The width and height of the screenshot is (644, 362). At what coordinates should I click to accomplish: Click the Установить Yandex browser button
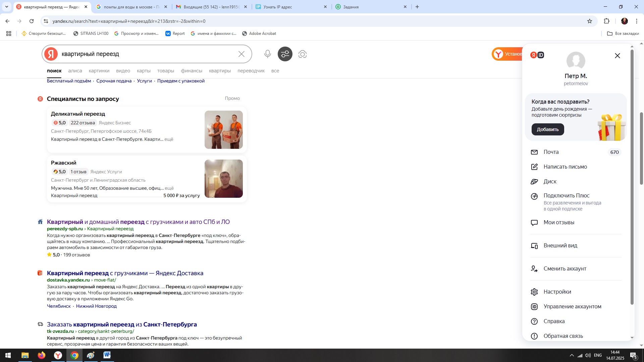point(507,54)
